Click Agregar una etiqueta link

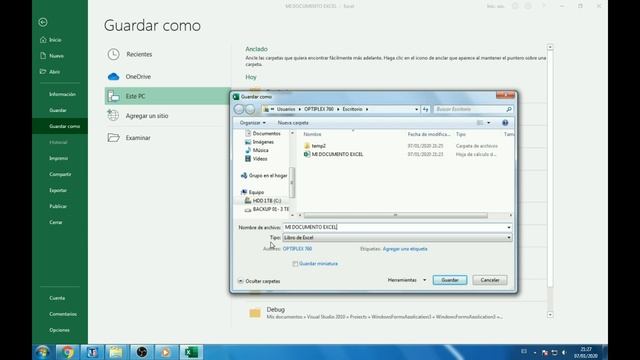(x=405, y=249)
